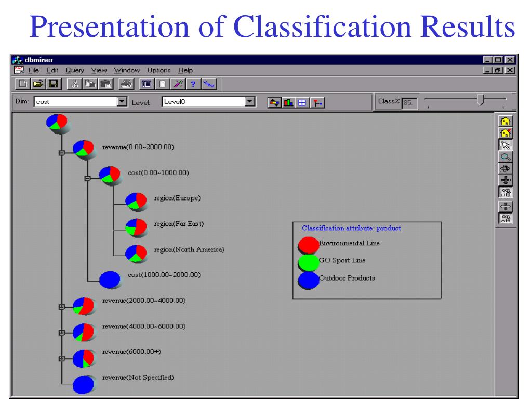Open the Help menu
The width and height of the screenshot is (532, 399).
coord(185,70)
